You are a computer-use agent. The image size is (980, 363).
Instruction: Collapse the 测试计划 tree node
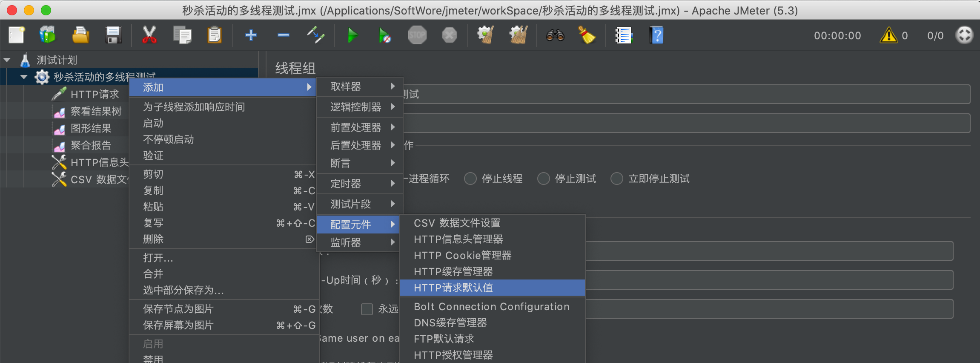7,60
